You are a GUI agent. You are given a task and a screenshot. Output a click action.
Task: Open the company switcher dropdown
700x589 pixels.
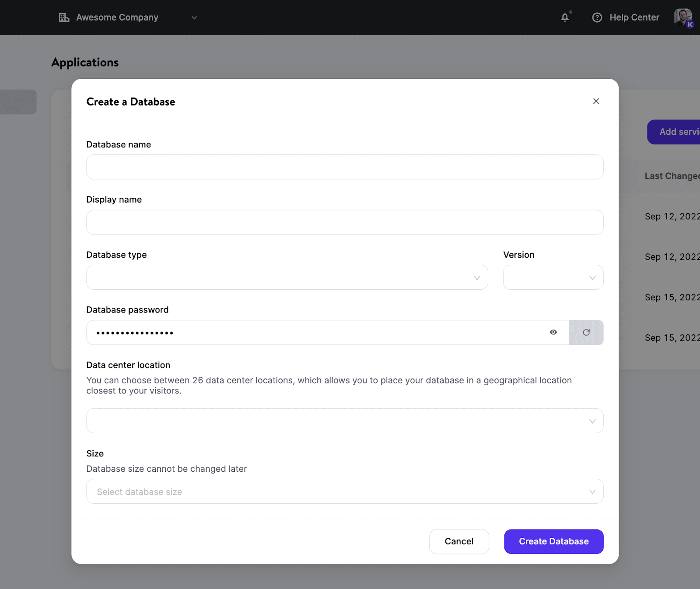(x=194, y=18)
